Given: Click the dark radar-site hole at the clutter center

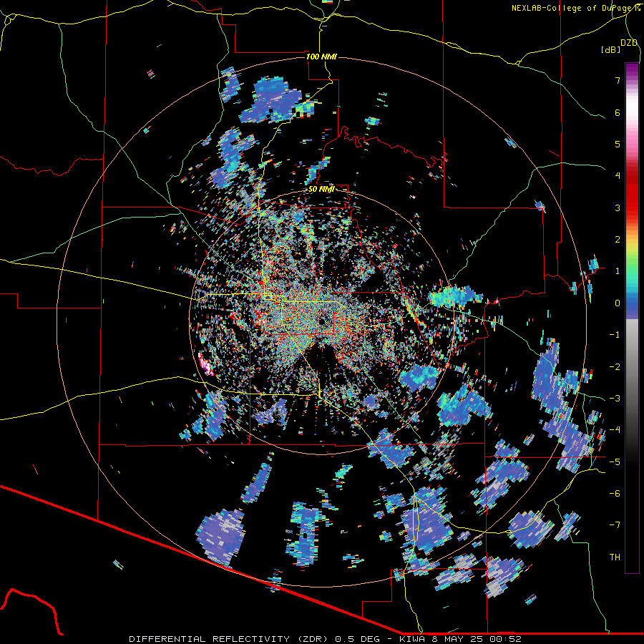Looking at the screenshot, I should coord(323,321).
